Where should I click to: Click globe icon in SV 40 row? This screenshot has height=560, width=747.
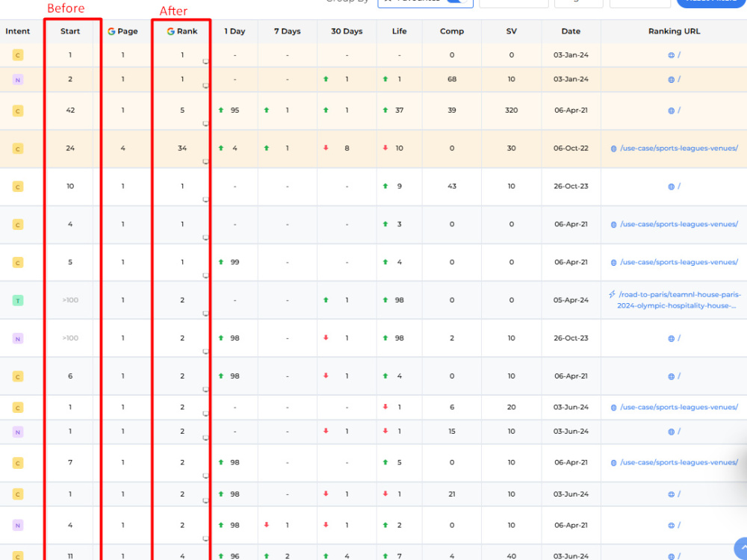click(672, 556)
